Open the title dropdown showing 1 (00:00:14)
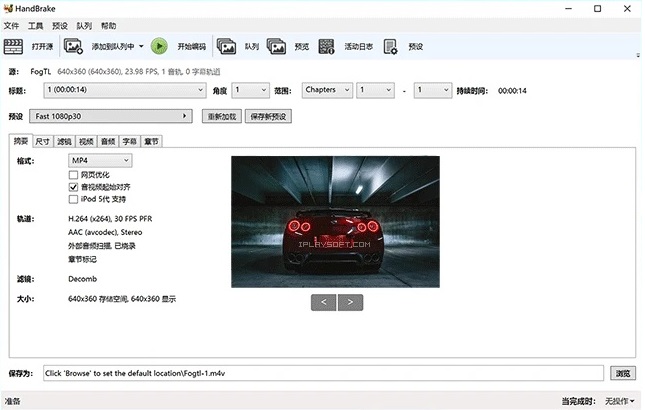The width and height of the screenshot is (645, 410). pos(125,90)
